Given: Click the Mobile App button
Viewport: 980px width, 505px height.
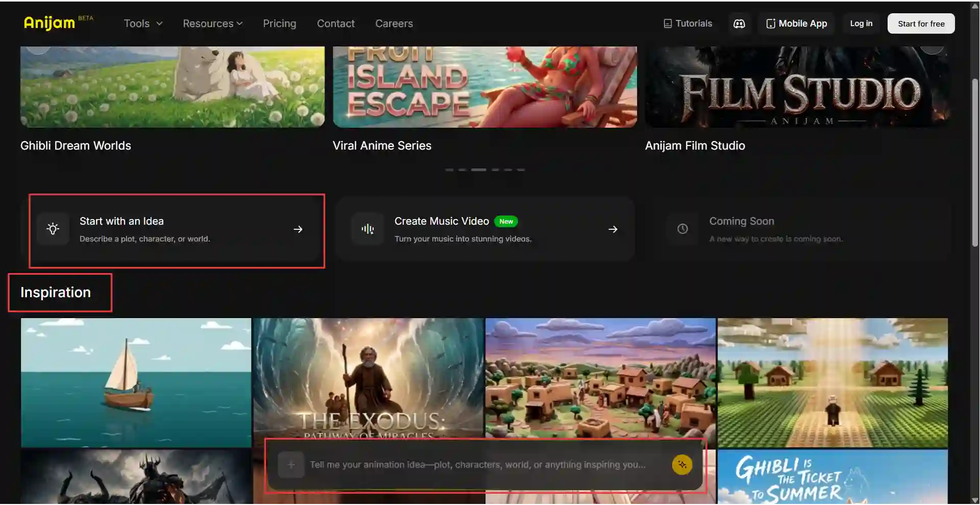Looking at the screenshot, I should pos(796,23).
